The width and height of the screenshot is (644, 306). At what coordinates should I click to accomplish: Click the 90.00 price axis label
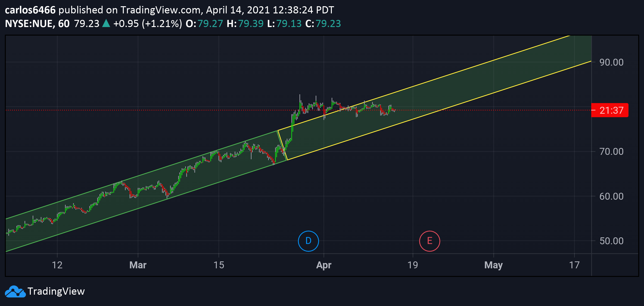(611, 62)
